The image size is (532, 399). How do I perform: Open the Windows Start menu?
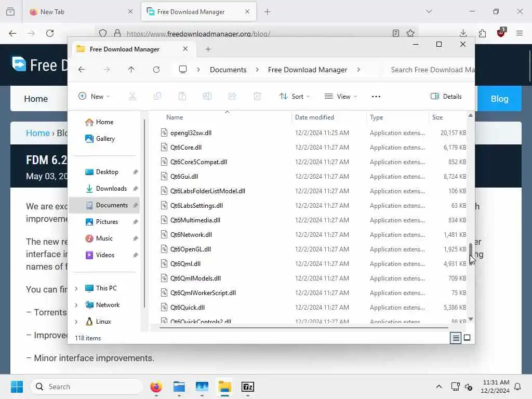17,387
